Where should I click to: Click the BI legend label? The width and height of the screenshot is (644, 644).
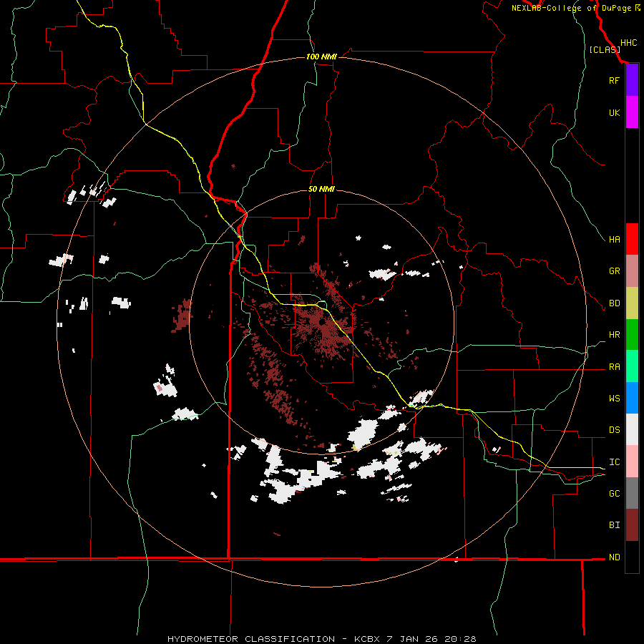pyautogui.click(x=614, y=525)
